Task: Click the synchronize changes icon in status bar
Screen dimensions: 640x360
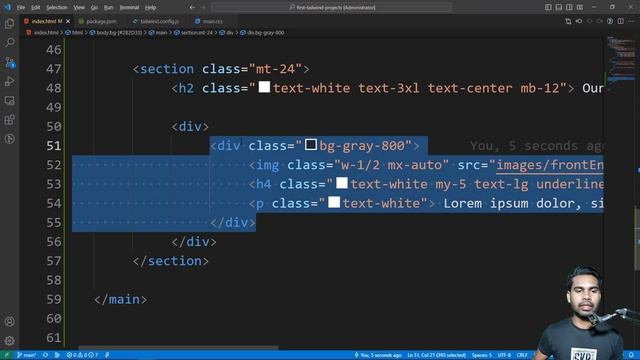Action: [x=45, y=355]
